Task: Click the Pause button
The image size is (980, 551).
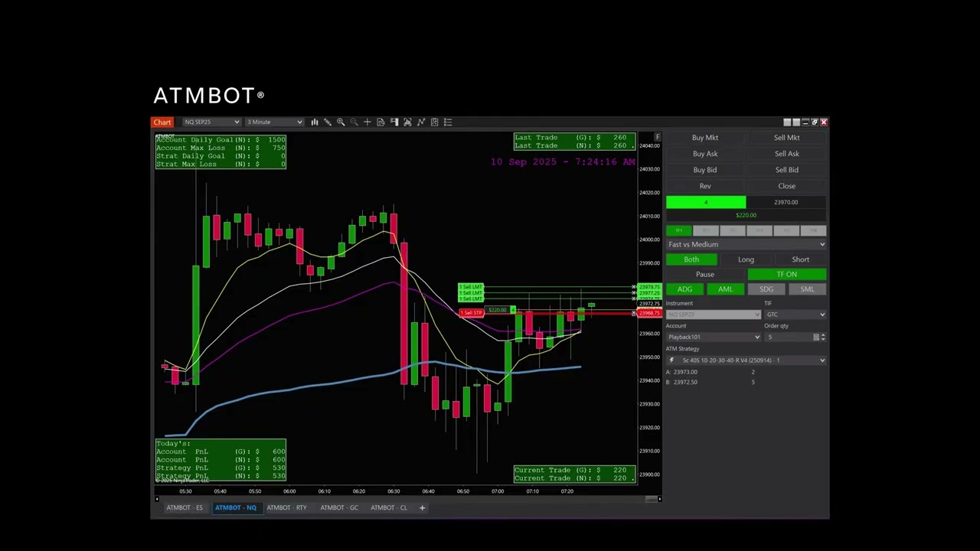Action: pyautogui.click(x=705, y=274)
